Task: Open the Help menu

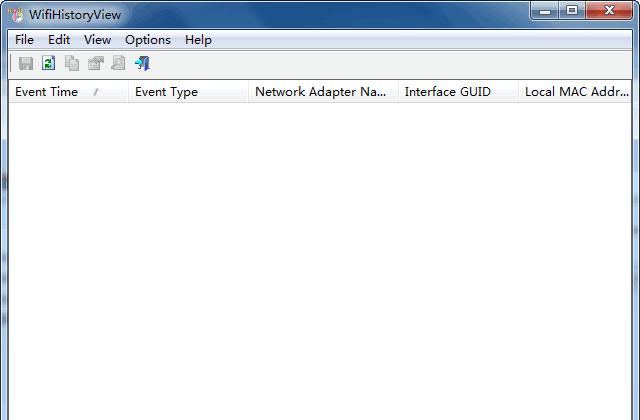Action: coord(198,40)
